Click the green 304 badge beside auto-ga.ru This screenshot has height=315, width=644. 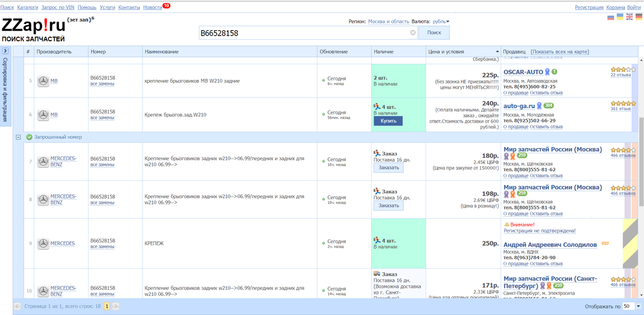pyautogui.click(x=548, y=106)
